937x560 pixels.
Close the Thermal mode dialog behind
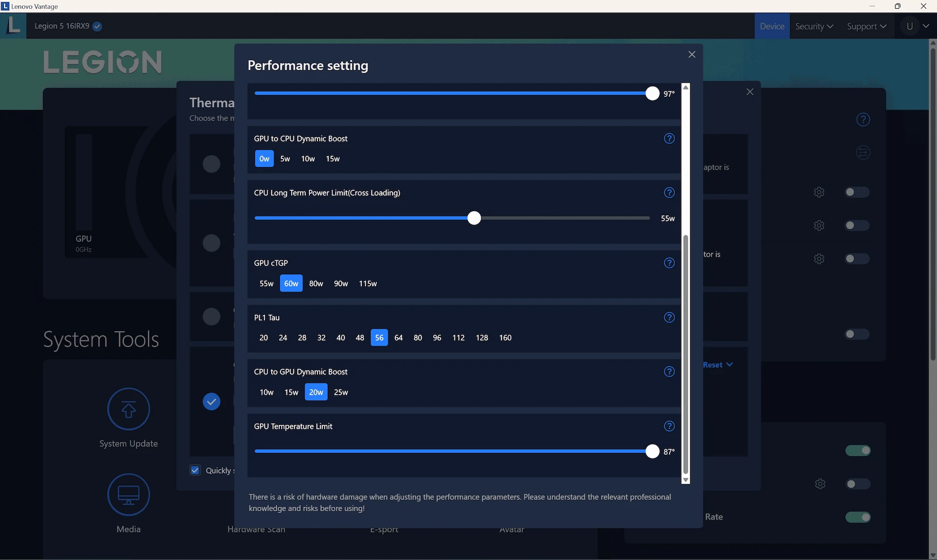[x=750, y=92]
